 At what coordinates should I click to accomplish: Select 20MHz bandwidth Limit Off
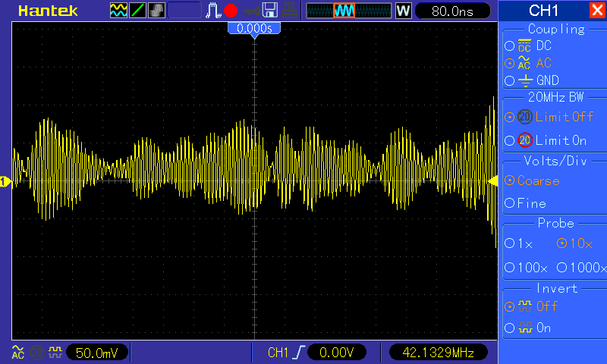pos(549,117)
